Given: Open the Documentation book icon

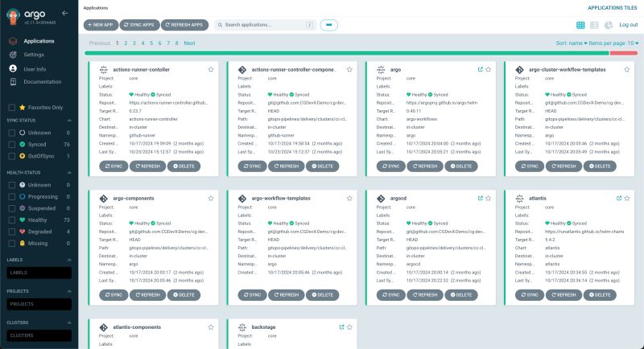Looking at the screenshot, I should coord(13,81).
